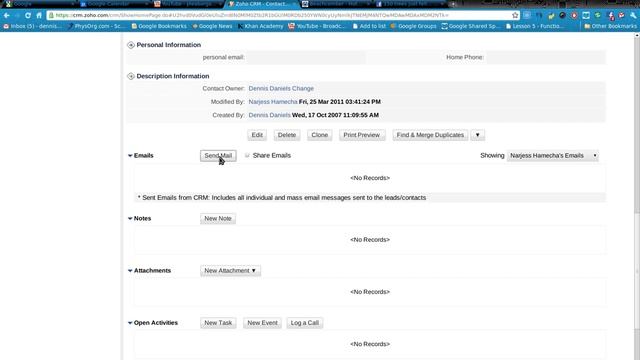
Task: Open the Add to list bookmarklet
Action: (369, 26)
